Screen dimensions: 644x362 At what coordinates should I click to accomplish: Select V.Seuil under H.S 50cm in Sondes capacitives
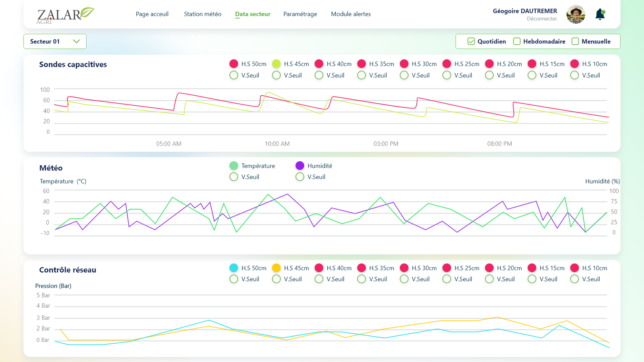tap(234, 75)
